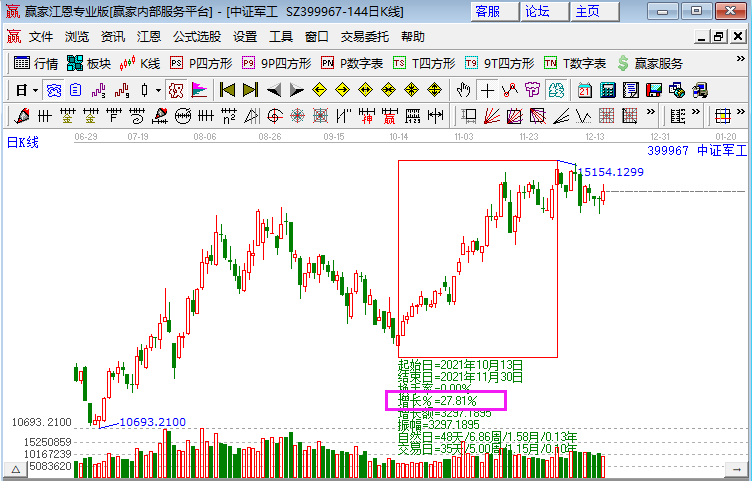The height and width of the screenshot is (481, 752).
Task: Click the red 赢 ruler tool icon
Action: pos(389,116)
